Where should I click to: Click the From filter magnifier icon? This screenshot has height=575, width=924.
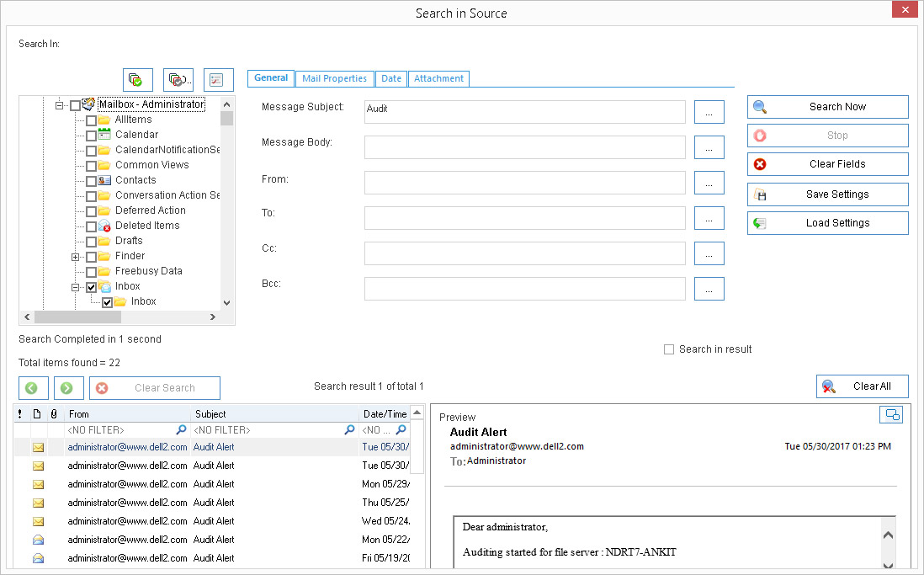tap(182, 430)
